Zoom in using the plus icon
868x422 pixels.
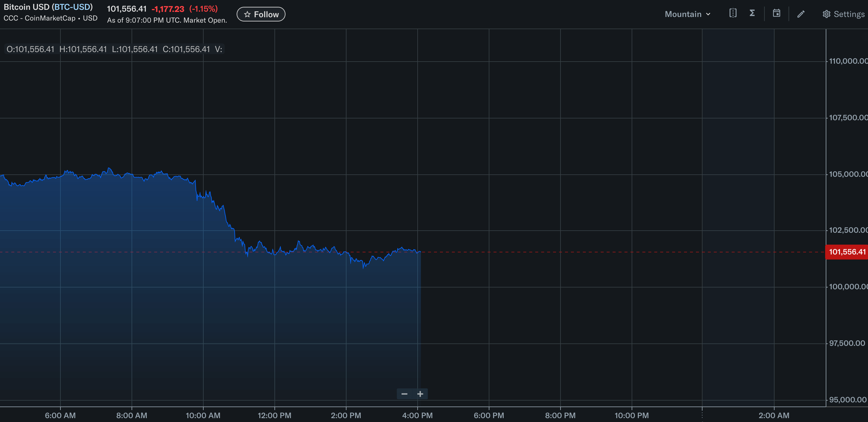point(421,393)
